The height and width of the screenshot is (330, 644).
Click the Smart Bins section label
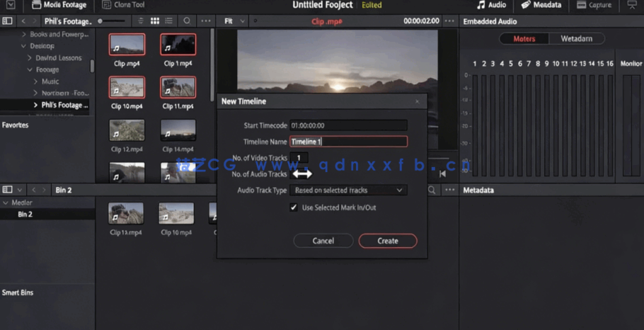click(x=18, y=292)
